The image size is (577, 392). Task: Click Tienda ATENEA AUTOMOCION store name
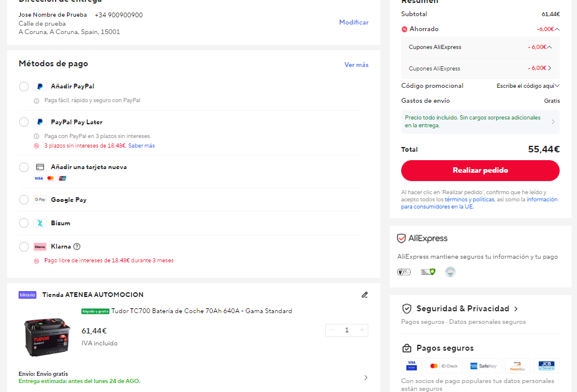pos(93,295)
